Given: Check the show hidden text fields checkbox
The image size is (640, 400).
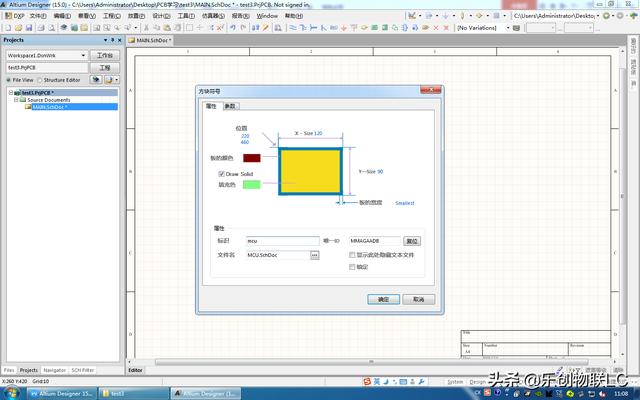Looking at the screenshot, I should pyautogui.click(x=352, y=255).
